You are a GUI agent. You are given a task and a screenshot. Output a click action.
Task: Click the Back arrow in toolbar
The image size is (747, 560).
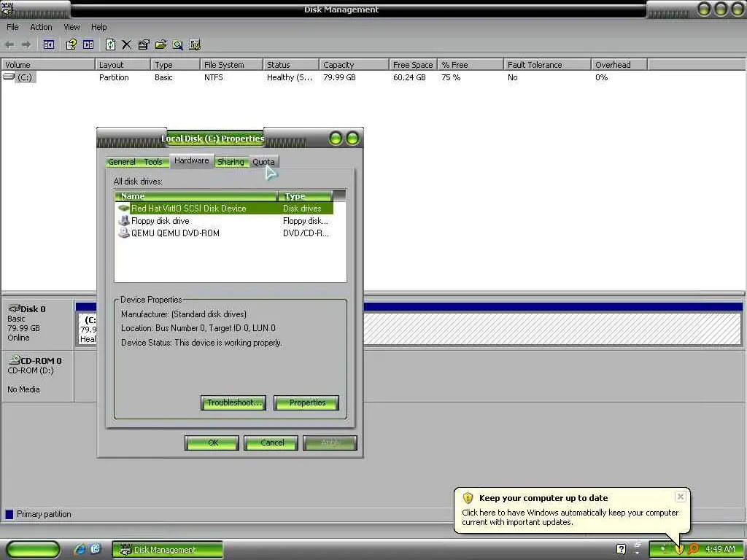click(x=9, y=44)
